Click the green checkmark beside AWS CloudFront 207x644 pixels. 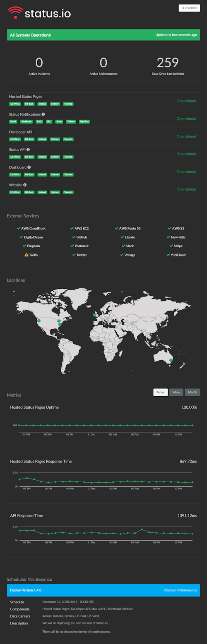[19, 228]
